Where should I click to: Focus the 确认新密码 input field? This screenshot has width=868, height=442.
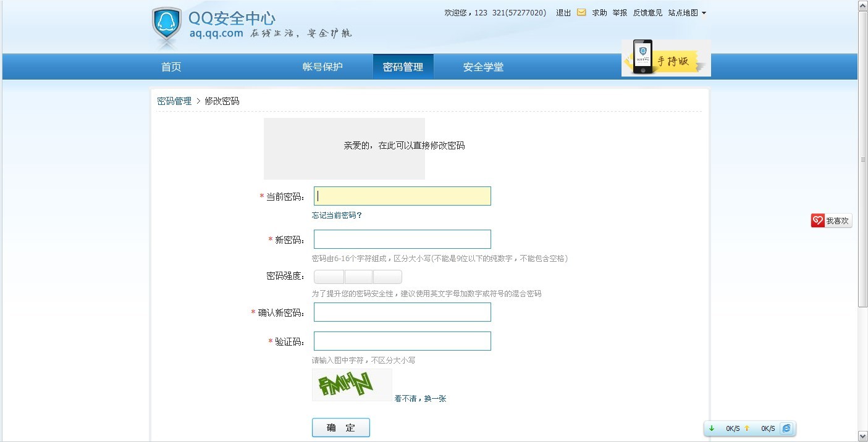(402, 312)
